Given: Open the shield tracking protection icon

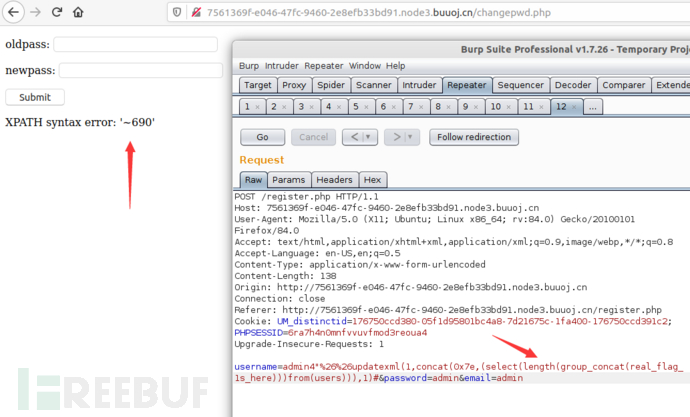Looking at the screenshot, I should (176, 12).
